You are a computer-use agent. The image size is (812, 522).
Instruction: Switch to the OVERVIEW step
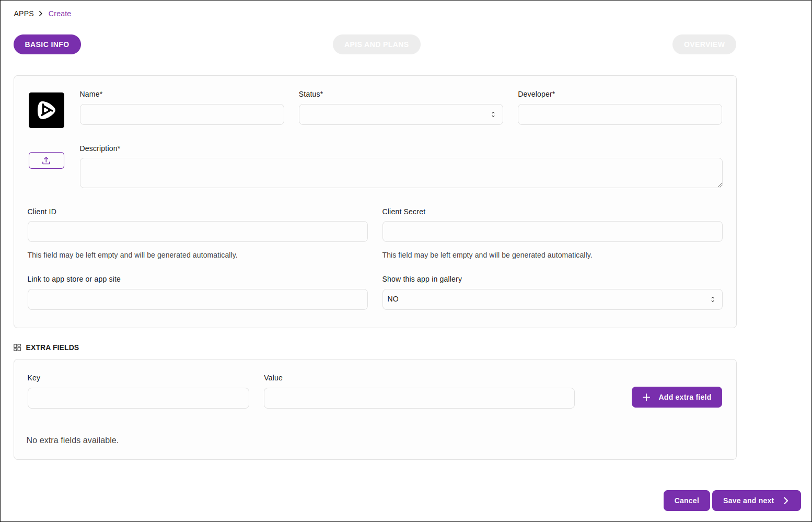(704, 44)
